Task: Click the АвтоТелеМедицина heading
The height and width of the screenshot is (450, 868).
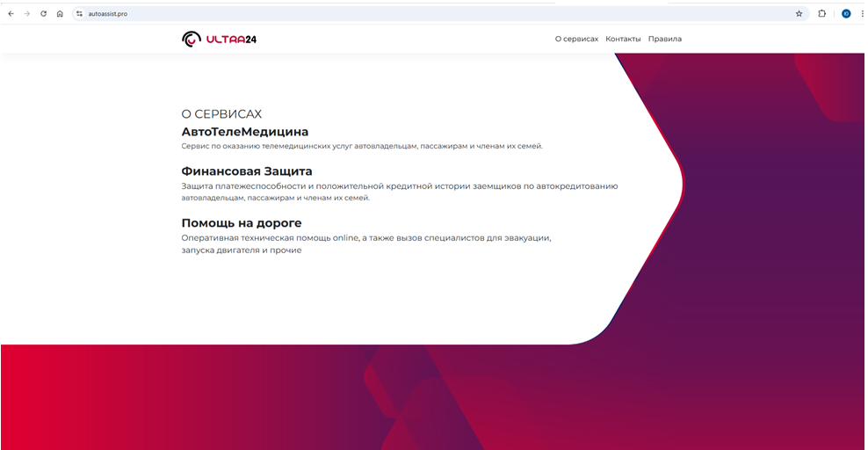Action: [245, 132]
